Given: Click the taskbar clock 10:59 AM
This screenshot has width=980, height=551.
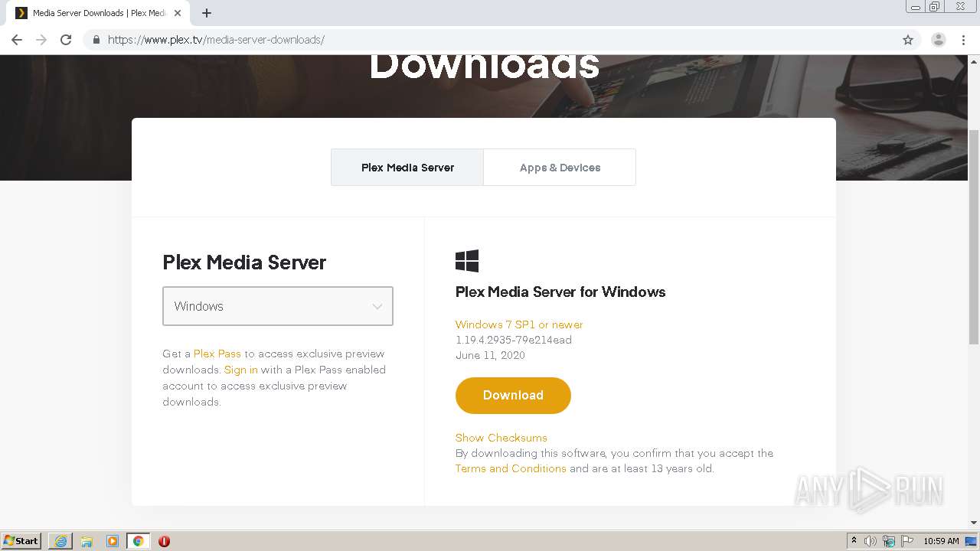Looking at the screenshot, I should (941, 541).
